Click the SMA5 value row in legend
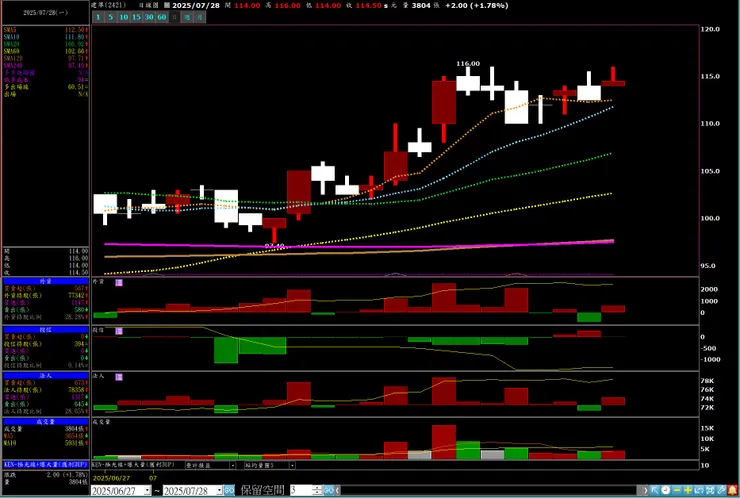The image size is (740, 498). pos(45,30)
